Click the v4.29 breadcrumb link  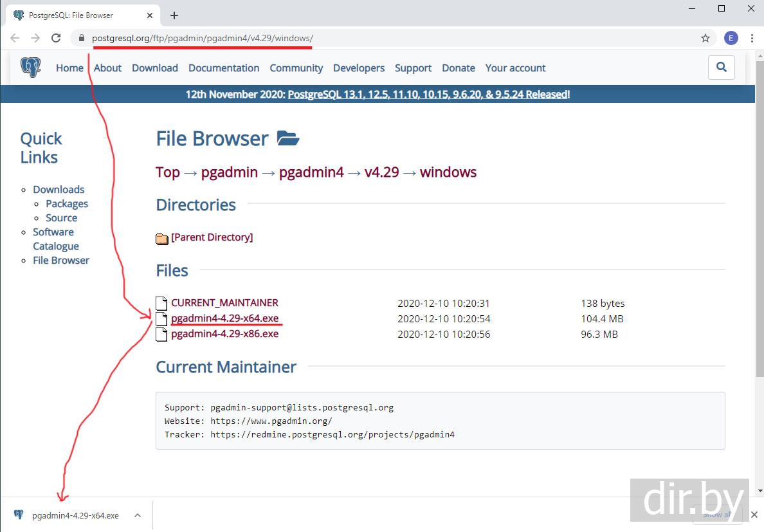[381, 172]
